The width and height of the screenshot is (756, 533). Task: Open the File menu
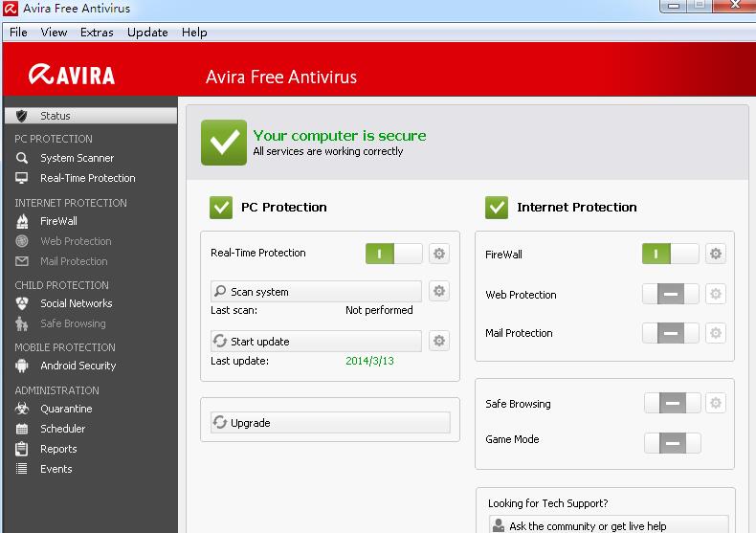18,32
